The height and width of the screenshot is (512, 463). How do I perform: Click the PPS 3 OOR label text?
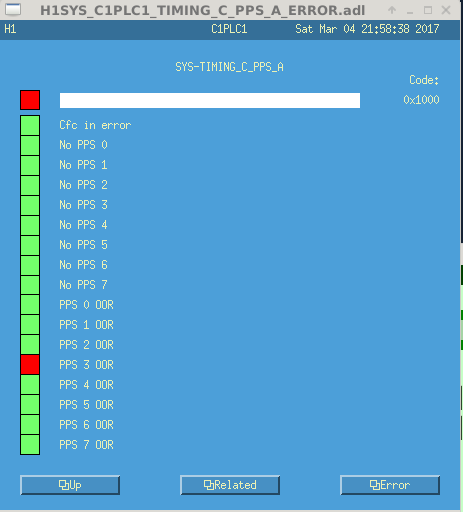pos(86,365)
